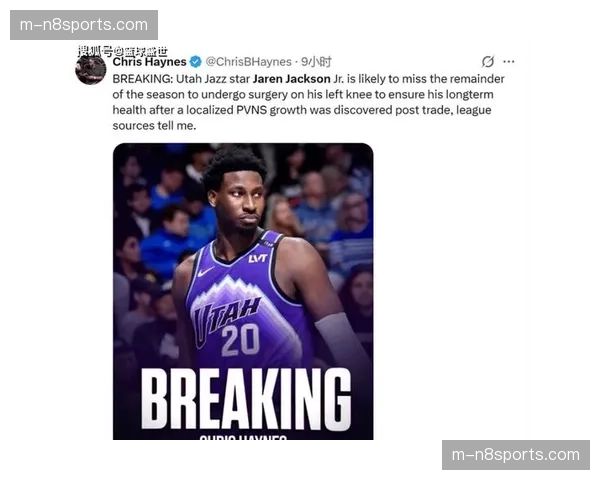Open the 9小时 timestamp link
The height and width of the screenshot is (480, 600).
pyautogui.click(x=316, y=62)
